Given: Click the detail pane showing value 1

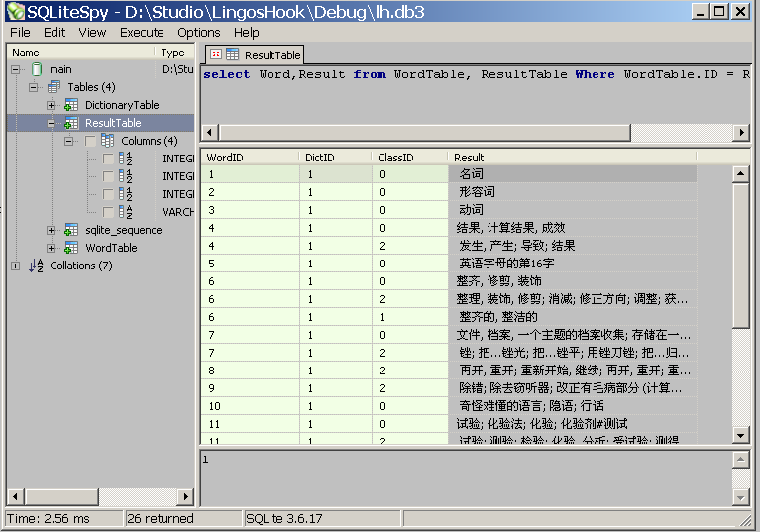Looking at the screenshot, I should pos(467,478).
